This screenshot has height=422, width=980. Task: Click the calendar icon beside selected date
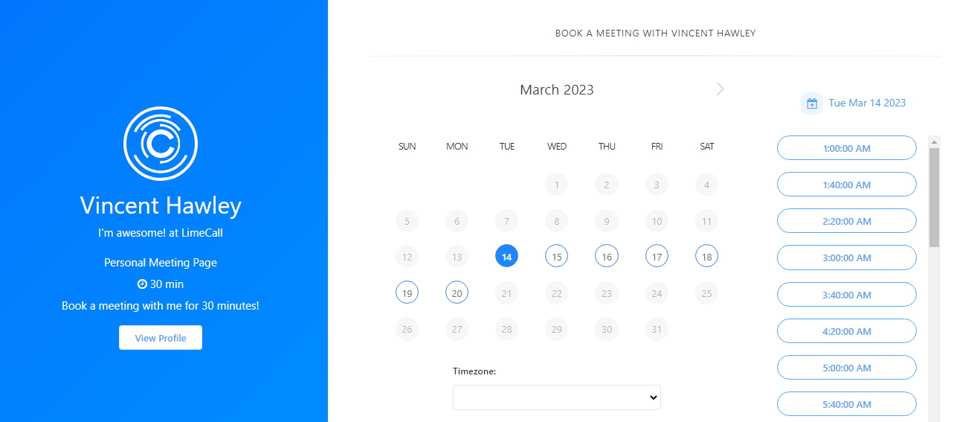tap(812, 103)
